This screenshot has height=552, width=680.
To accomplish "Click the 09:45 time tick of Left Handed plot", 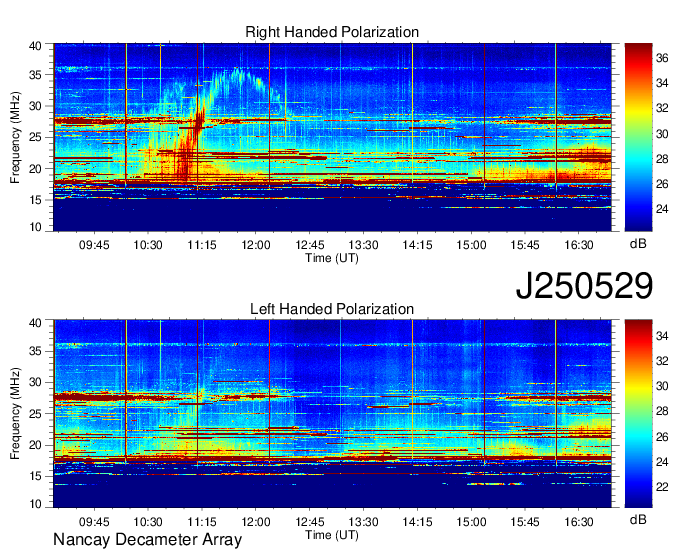I will (94, 522).
